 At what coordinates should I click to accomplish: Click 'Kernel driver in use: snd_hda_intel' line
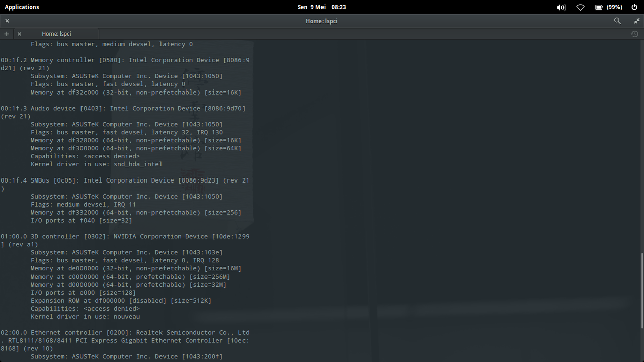[x=97, y=164]
